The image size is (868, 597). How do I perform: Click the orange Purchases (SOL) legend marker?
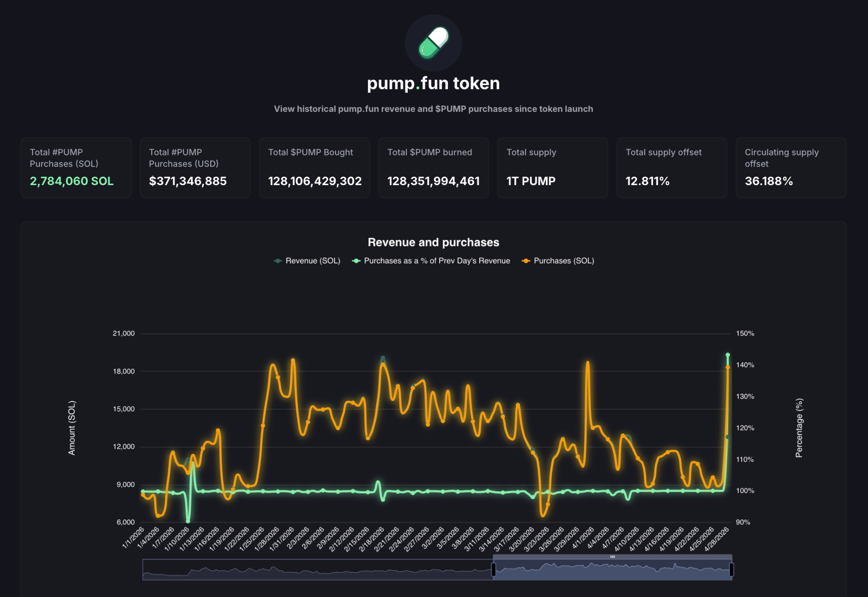click(x=526, y=261)
